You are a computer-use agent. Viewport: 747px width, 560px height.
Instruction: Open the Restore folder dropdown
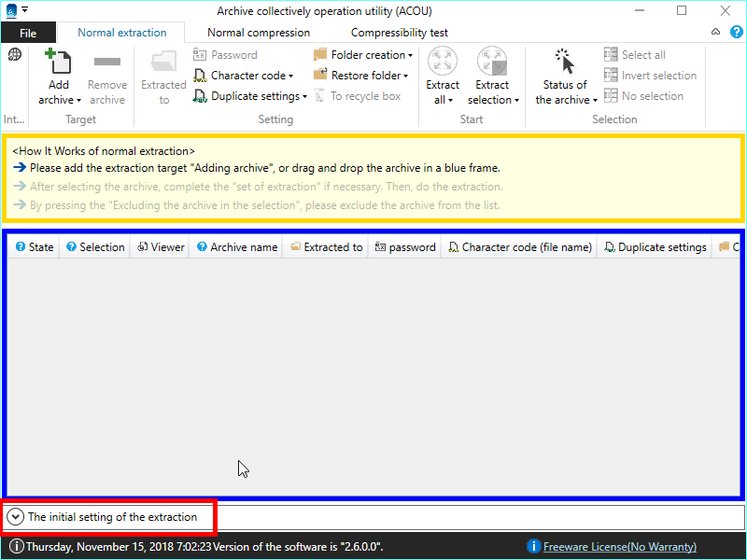coord(360,76)
